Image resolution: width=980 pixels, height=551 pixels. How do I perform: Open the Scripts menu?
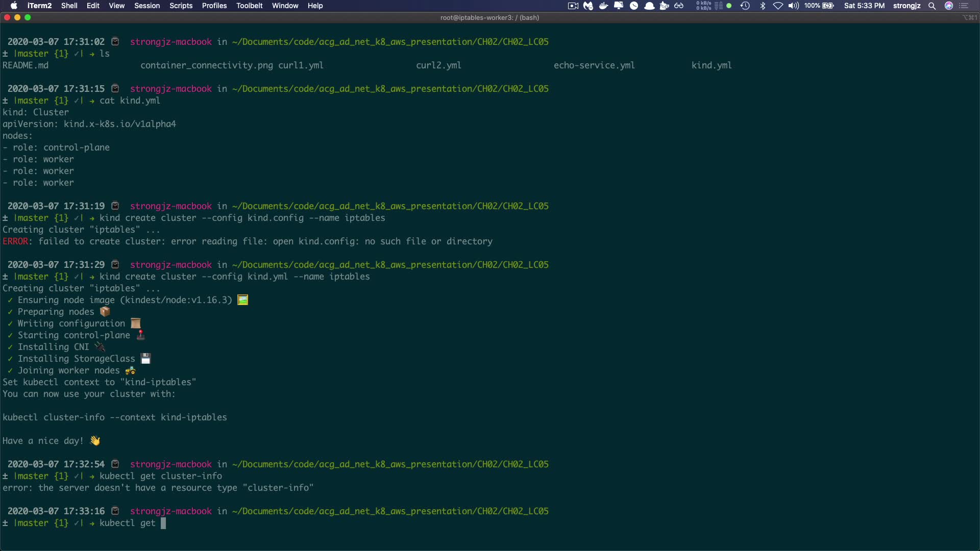(x=181, y=6)
